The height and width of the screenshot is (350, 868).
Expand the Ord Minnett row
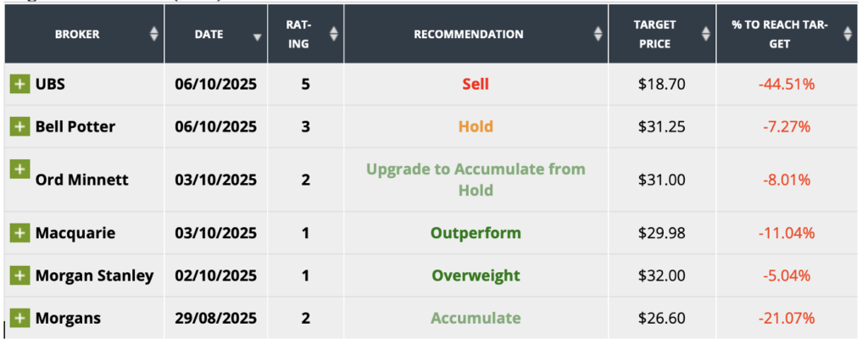pos(19,169)
